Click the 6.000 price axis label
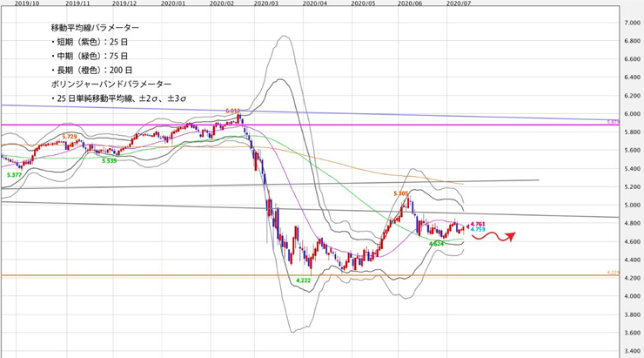 point(633,114)
